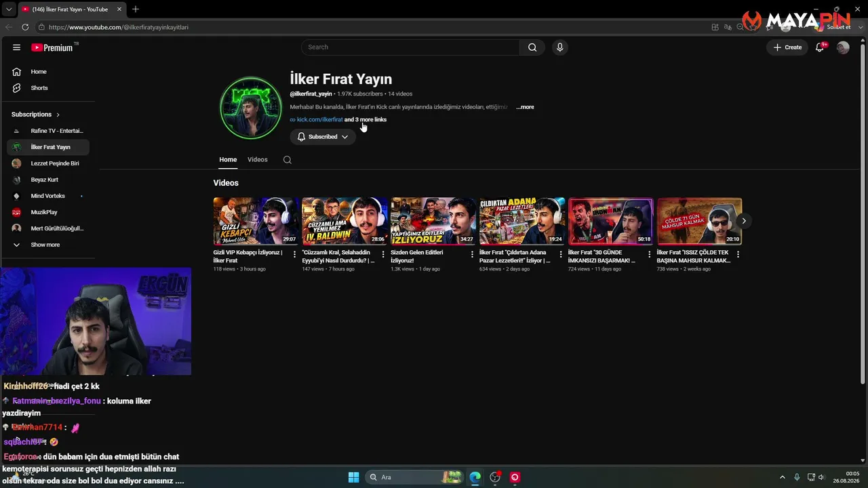This screenshot has width=868, height=488.
Task: Play the Yaptığınız Editleri İzliyoruz thumbnail
Action: click(433, 221)
